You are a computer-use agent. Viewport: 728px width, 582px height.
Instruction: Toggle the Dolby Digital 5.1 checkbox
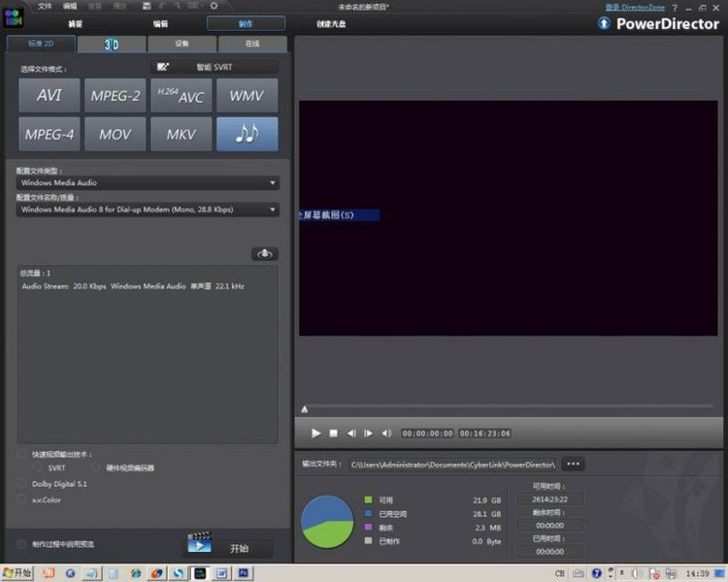pyautogui.click(x=21, y=483)
